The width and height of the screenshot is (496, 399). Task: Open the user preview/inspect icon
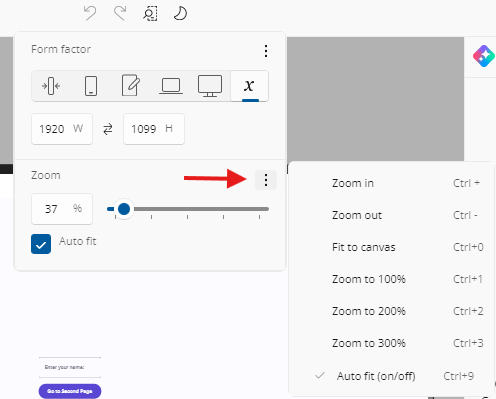[x=150, y=14]
